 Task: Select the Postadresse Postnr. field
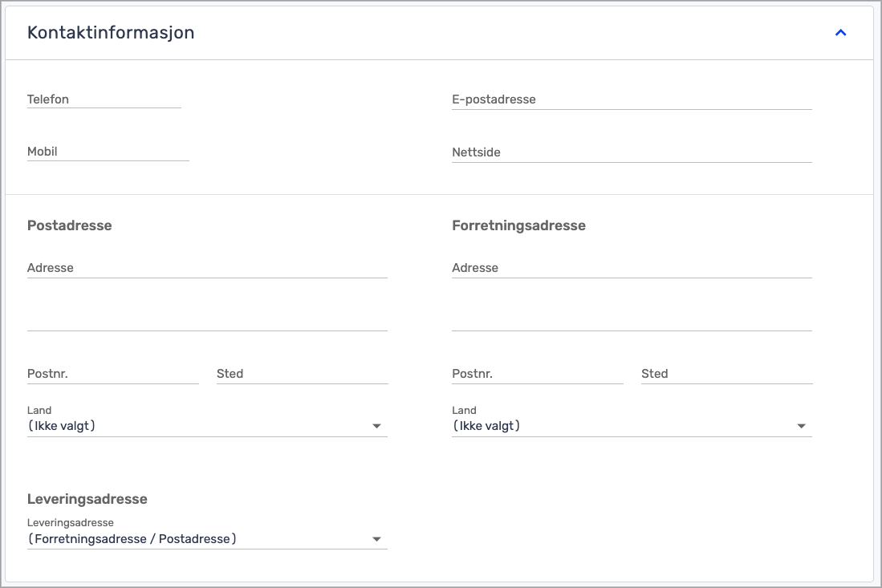point(112,374)
